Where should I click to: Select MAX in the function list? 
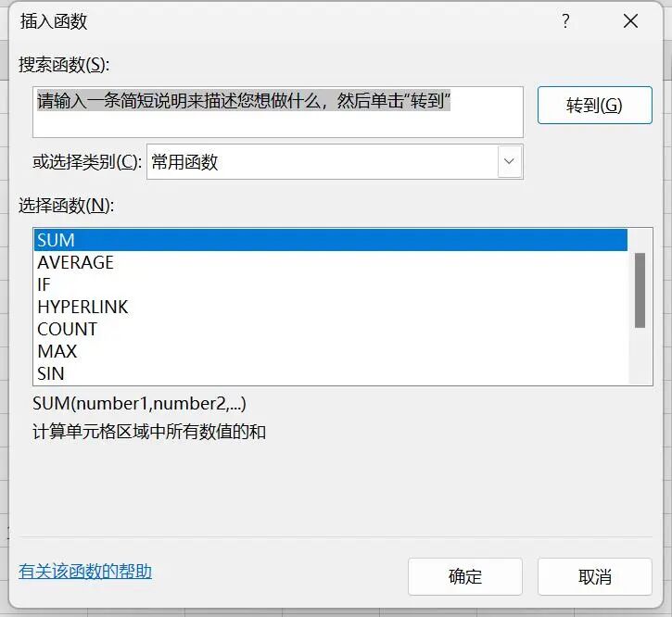click(x=330, y=351)
